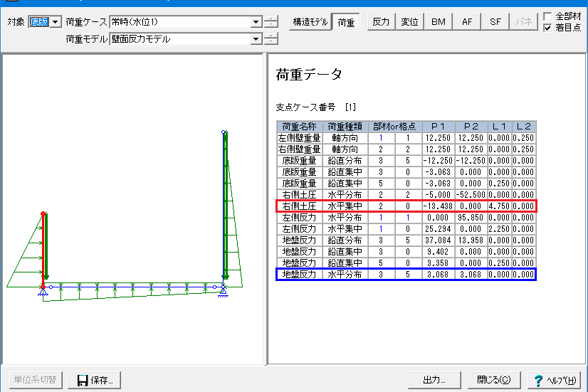This screenshot has height=392, width=588.
Task: Show the BM diagram
Action: pyautogui.click(x=438, y=22)
